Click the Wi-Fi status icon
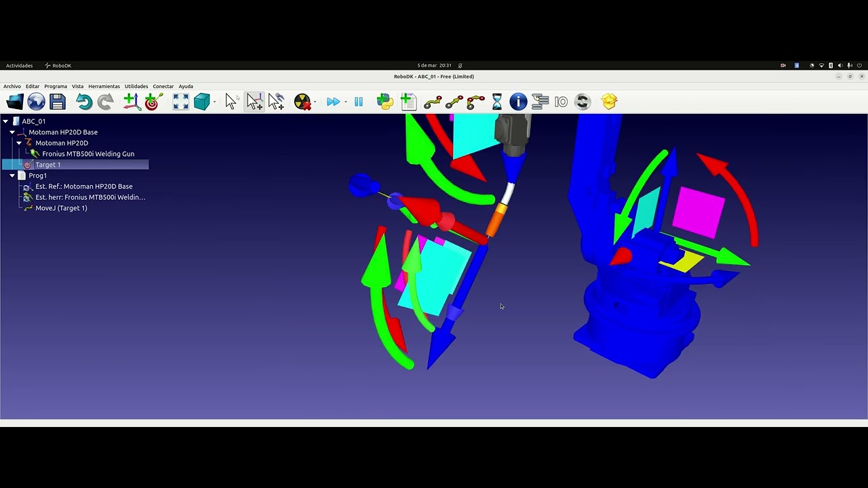 click(x=821, y=66)
